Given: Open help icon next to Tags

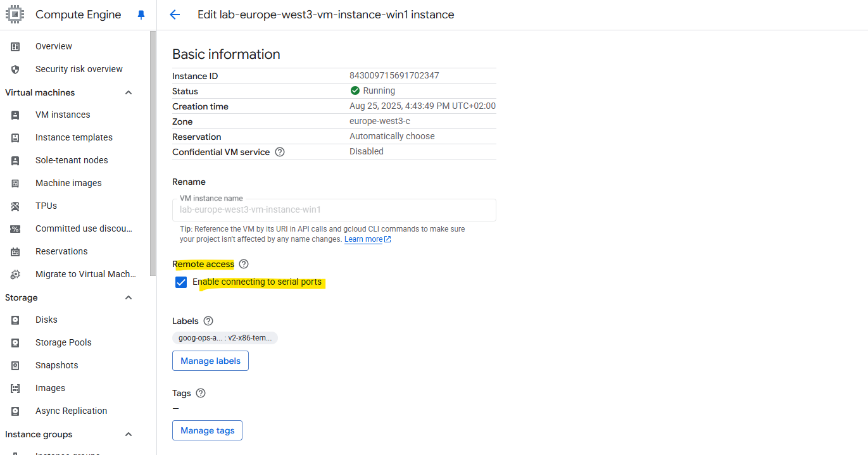Looking at the screenshot, I should [x=201, y=393].
